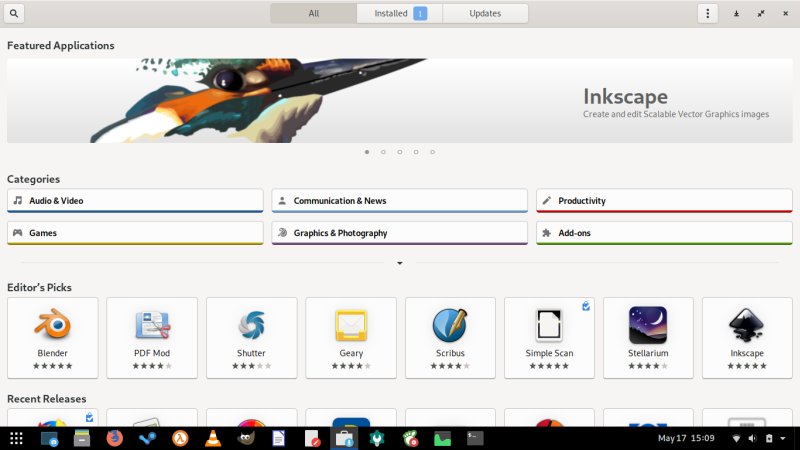Image resolution: width=800 pixels, height=450 pixels.
Task: Select the second carousel dot indicator
Action: click(x=383, y=152)
